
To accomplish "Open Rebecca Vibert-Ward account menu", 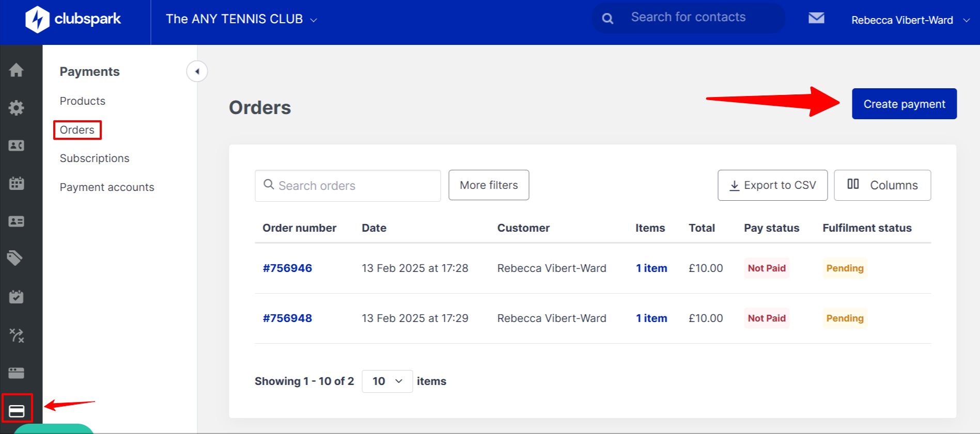I will click(910, 20).
